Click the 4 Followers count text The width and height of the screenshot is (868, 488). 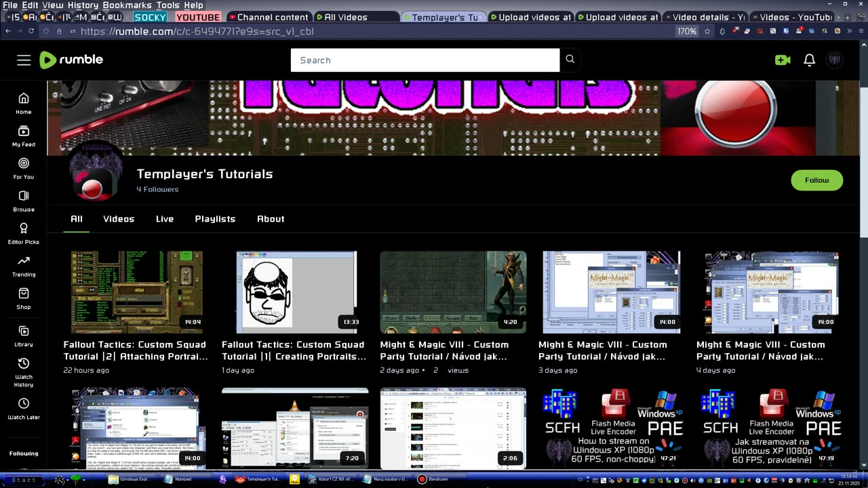[x=157, y=189]
